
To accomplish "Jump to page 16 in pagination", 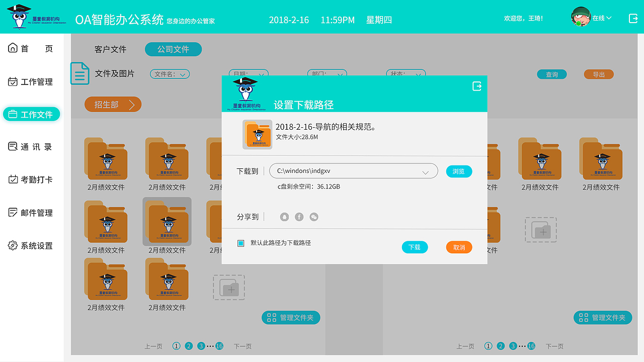I will coord(219,346).
